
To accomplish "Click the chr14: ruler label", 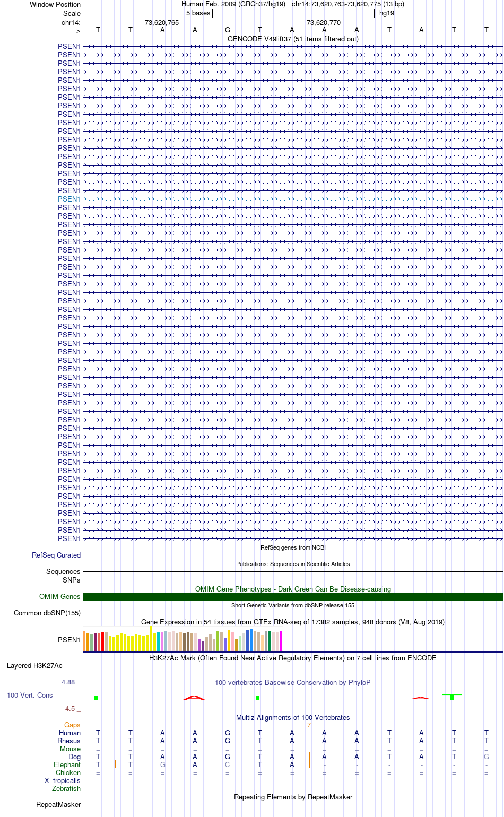I will click(x=71, y=22).
